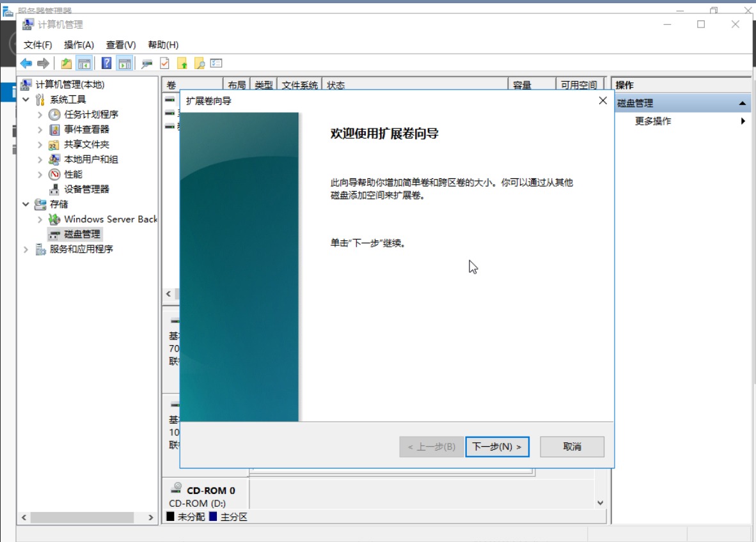The height and width of the screenshot is (542, 756).
Task: Toggle Show/Hide Action Pane icon
Action: (124, 63)
